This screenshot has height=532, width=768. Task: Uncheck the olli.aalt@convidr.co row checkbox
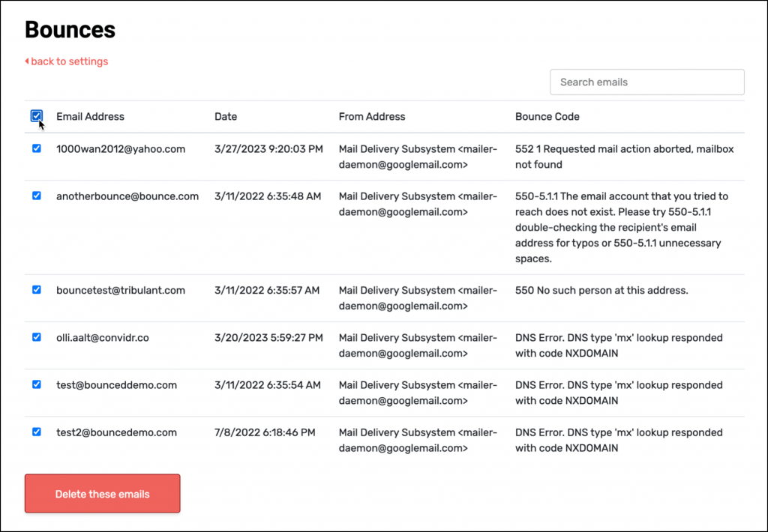point(37,337)
